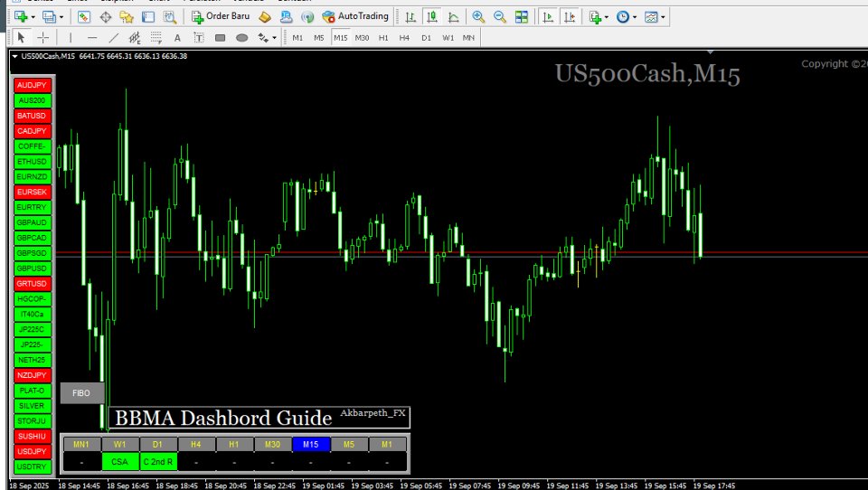Click M30 tab in BBMA dashboard
Image resolution: width=868 pixels, height=490 pixels.
(x=272, y=444)
